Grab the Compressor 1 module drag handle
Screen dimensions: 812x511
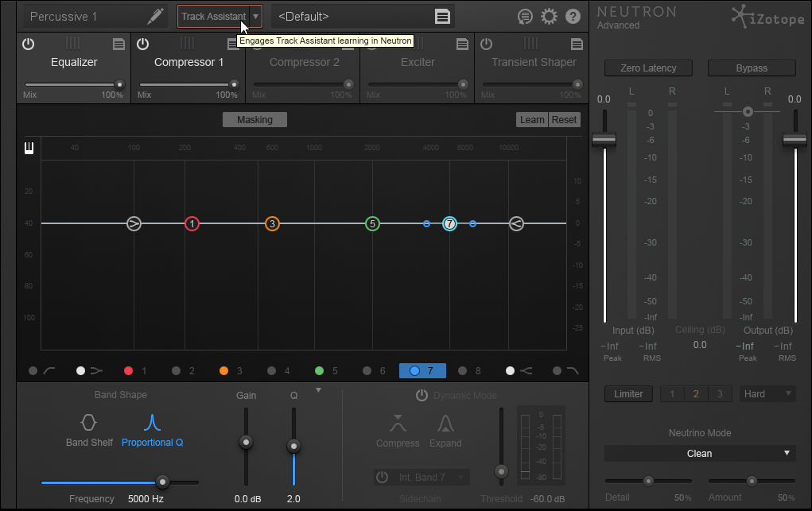pos(188,44)
